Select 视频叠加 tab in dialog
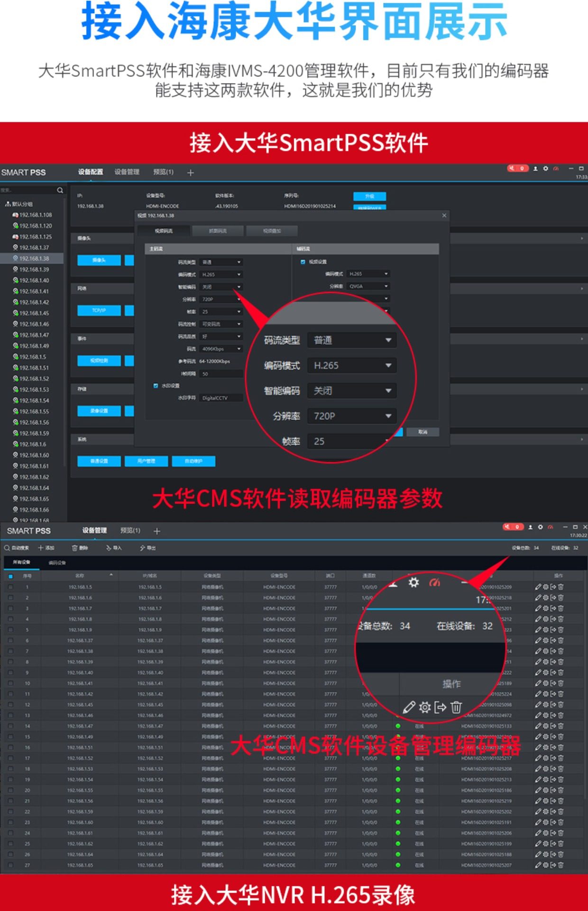Viewport: 588px width, 911px height. tap(272, 231)
